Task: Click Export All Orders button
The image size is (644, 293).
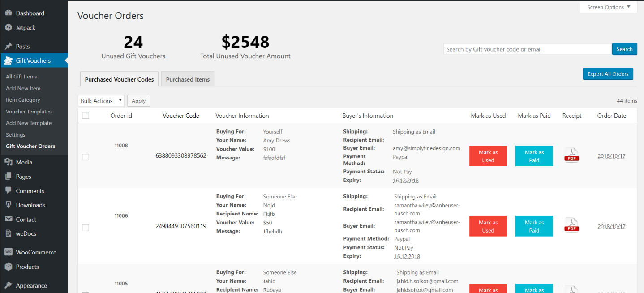Action: pos(608,74)
